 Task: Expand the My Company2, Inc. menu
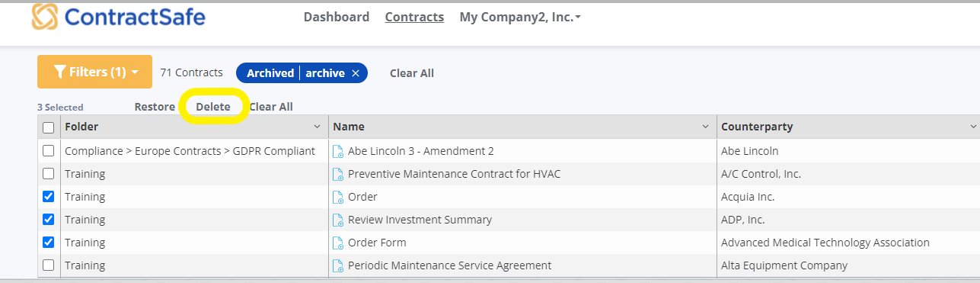tap(520, 17)
